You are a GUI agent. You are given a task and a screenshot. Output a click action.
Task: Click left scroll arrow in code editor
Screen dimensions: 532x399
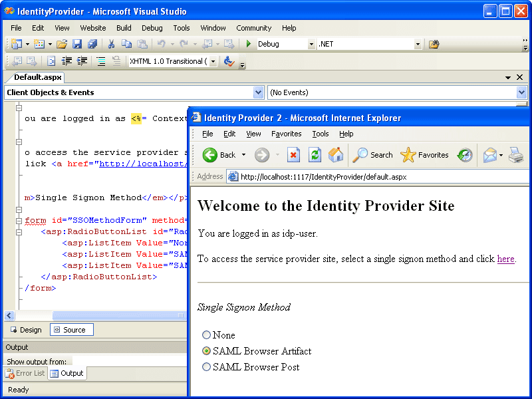tap(9, 315)
